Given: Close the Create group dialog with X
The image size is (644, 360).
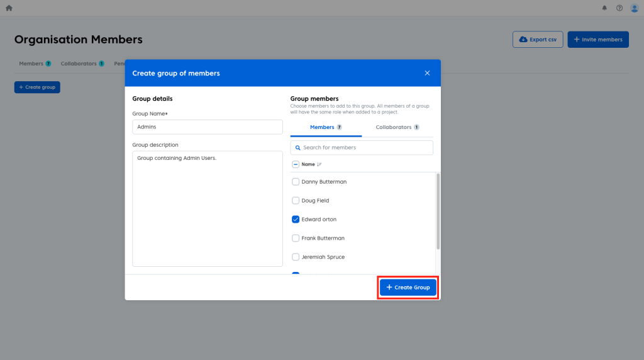Looking at the screenshot, I should point(427,73).
